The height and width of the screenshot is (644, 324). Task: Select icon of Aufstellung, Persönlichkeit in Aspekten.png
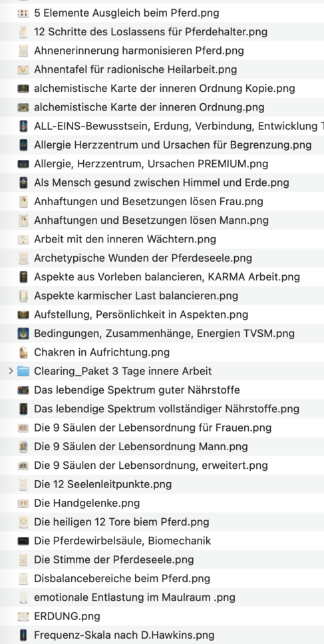(23, 314)
